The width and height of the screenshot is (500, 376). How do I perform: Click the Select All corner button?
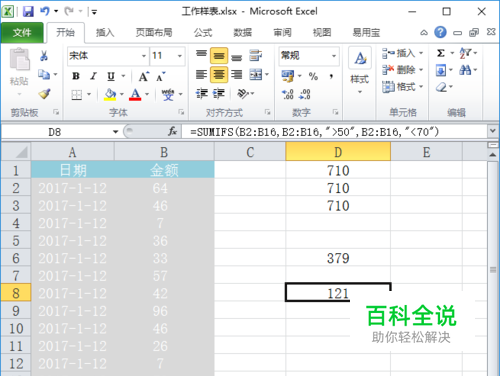[x=16, y=152]
